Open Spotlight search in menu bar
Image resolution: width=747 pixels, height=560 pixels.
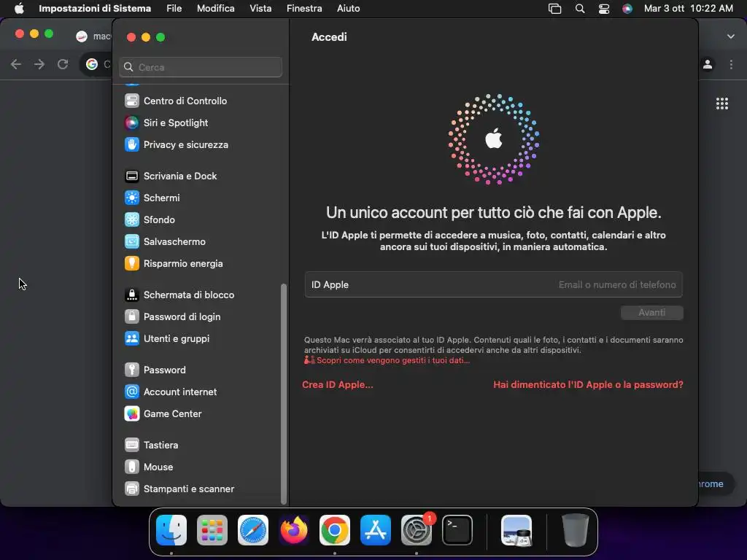coord(580,9)
